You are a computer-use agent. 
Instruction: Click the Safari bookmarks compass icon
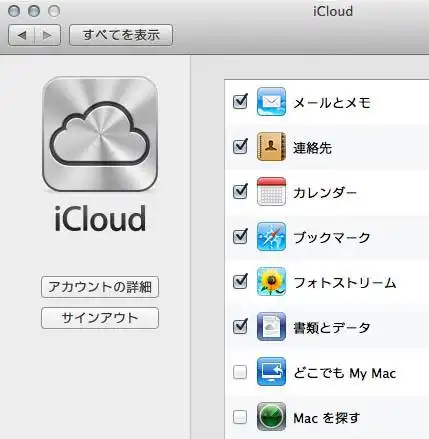click(271, 237)
